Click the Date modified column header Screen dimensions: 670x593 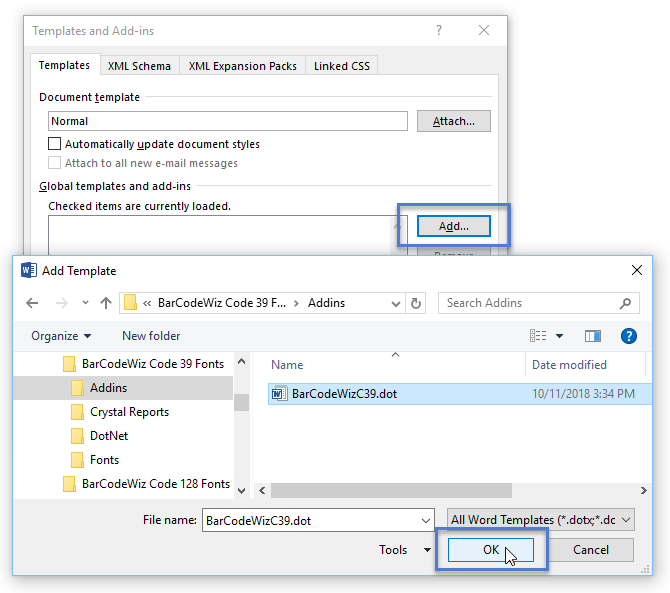569,365
